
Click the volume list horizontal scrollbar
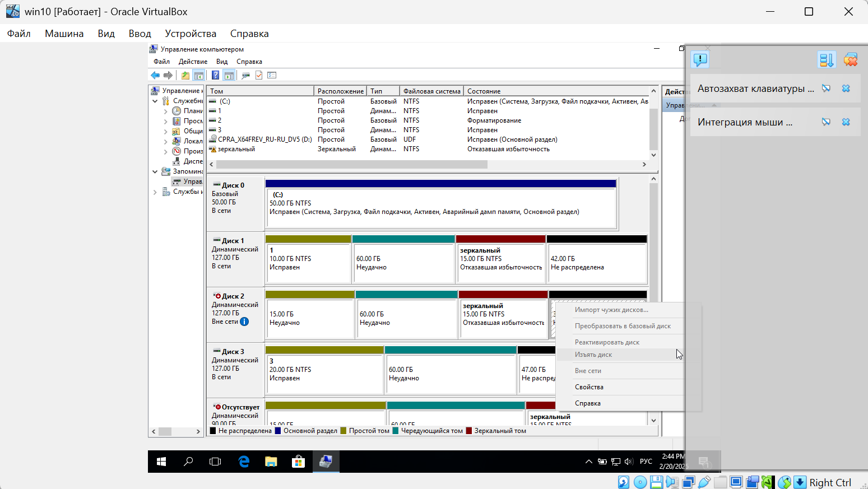pyautogui.click(x=352, y=165)
